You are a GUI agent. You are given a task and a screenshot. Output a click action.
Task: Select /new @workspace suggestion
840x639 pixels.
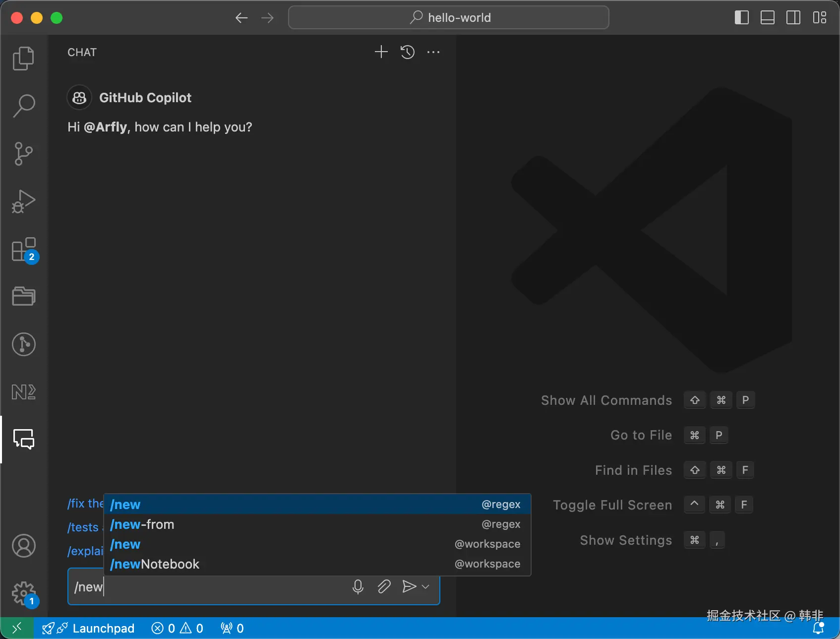317,544
